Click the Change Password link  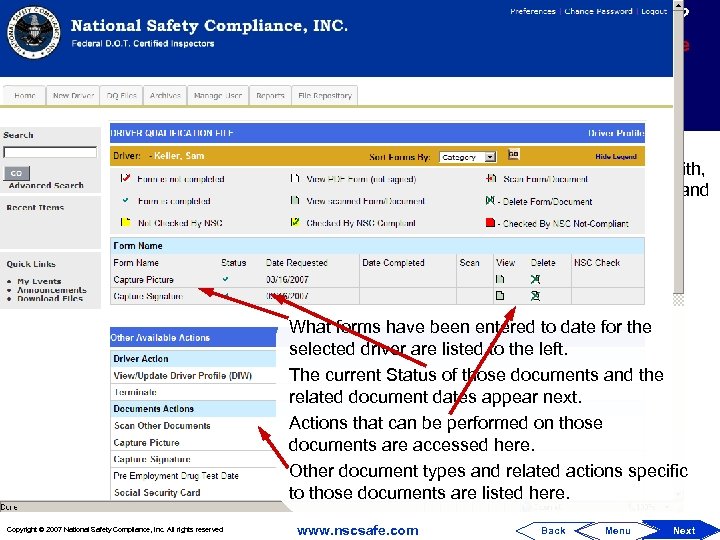(598, 11)
